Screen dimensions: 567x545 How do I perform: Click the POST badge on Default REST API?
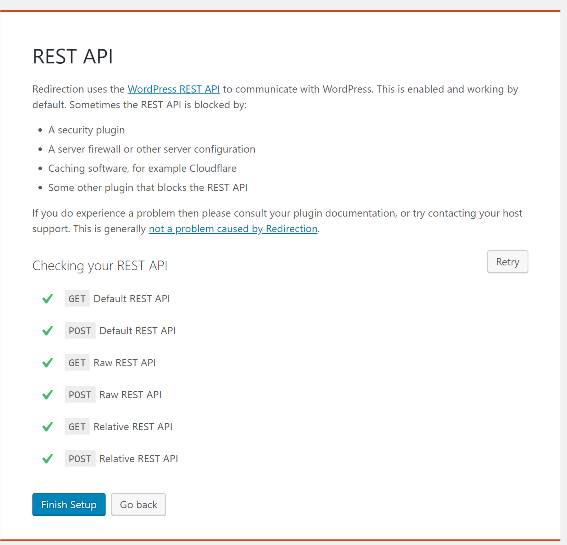coord(80,331)
